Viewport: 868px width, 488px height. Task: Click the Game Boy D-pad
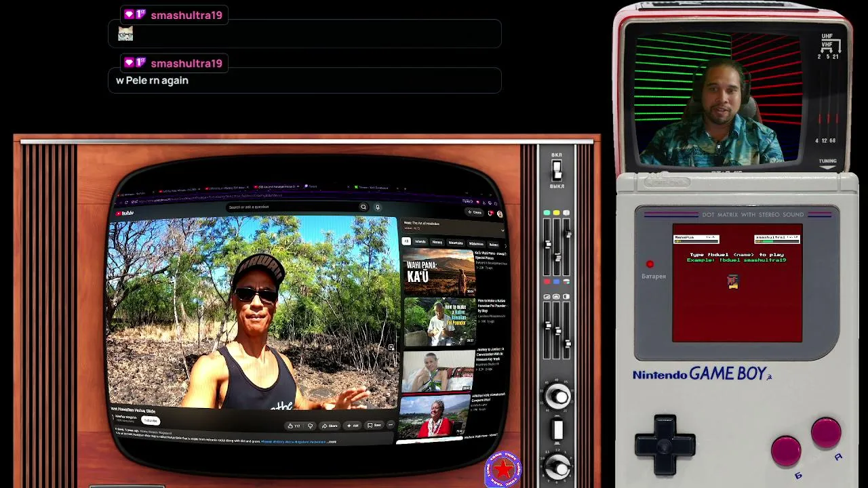[x=665, y=445]
